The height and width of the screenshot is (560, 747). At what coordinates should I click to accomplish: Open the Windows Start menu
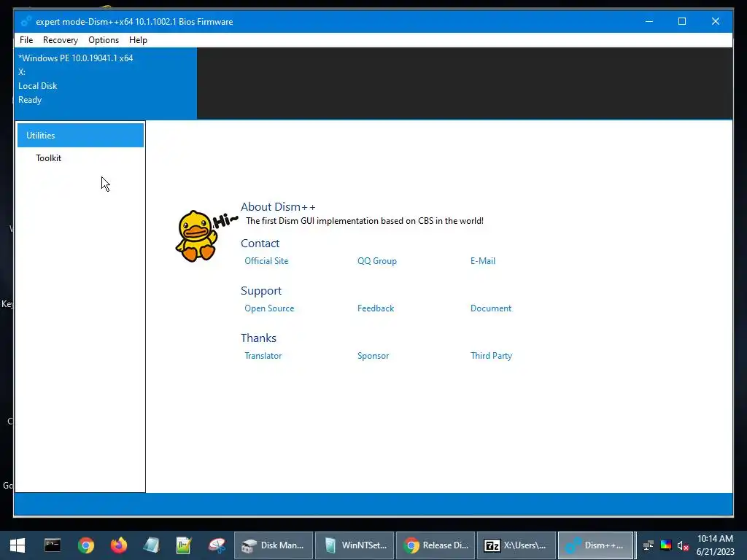(18, 545)
